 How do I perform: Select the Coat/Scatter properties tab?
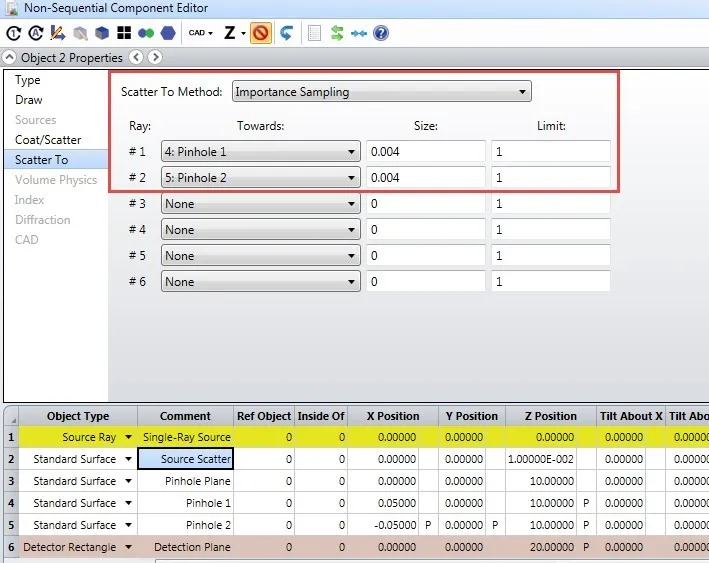[x=48, y=140]
